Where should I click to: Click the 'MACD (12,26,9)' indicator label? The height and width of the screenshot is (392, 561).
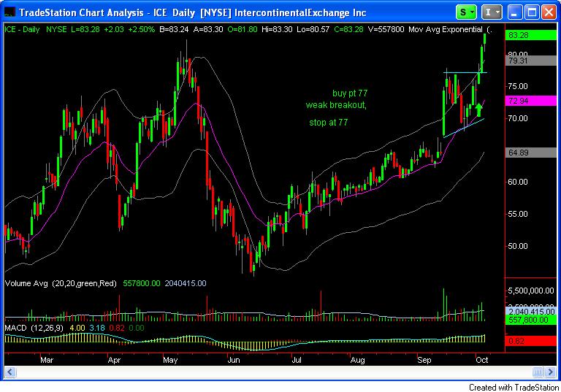click(34, 328)
